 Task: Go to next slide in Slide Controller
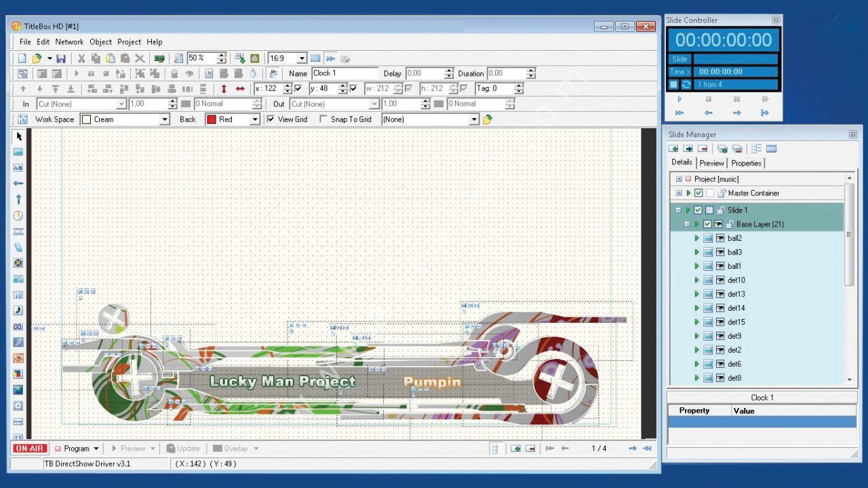tap(736, 113)
